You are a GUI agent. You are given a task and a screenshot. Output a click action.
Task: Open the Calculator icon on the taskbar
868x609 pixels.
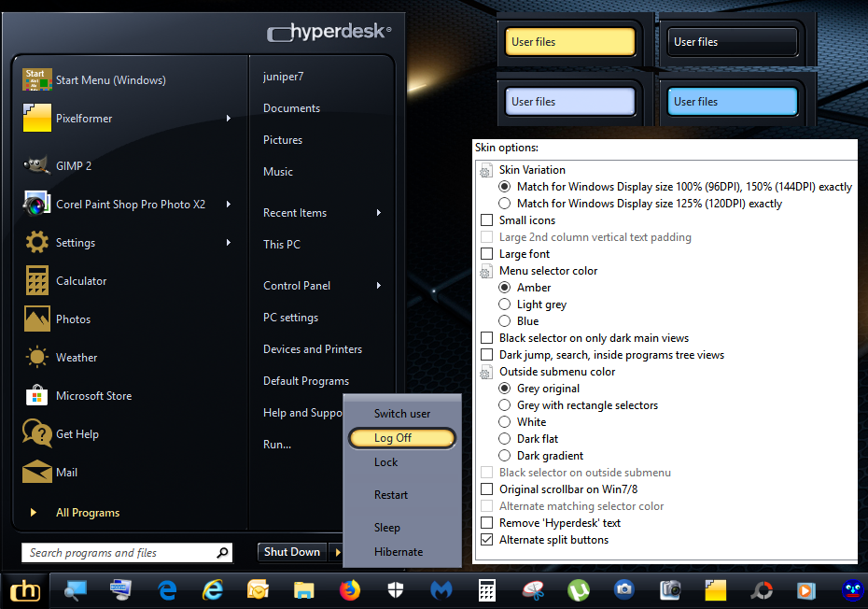[x=486, y=590]
